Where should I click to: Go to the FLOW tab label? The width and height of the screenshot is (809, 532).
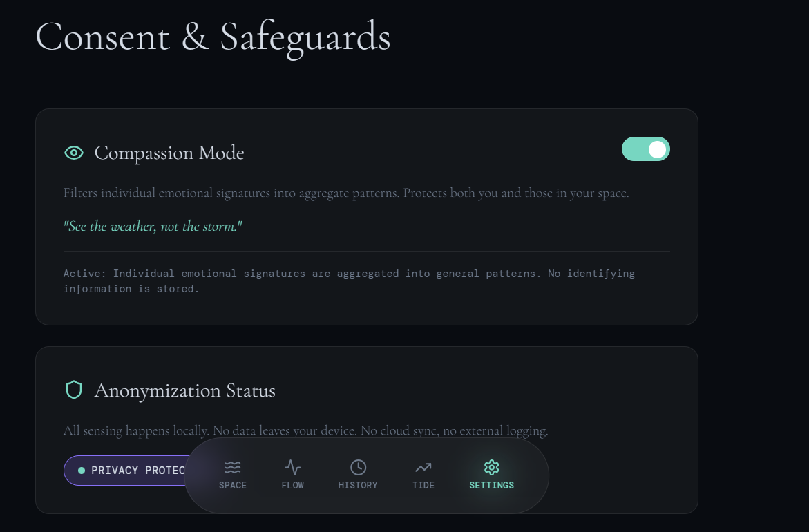pyautogui.click(x=292, y=485)
